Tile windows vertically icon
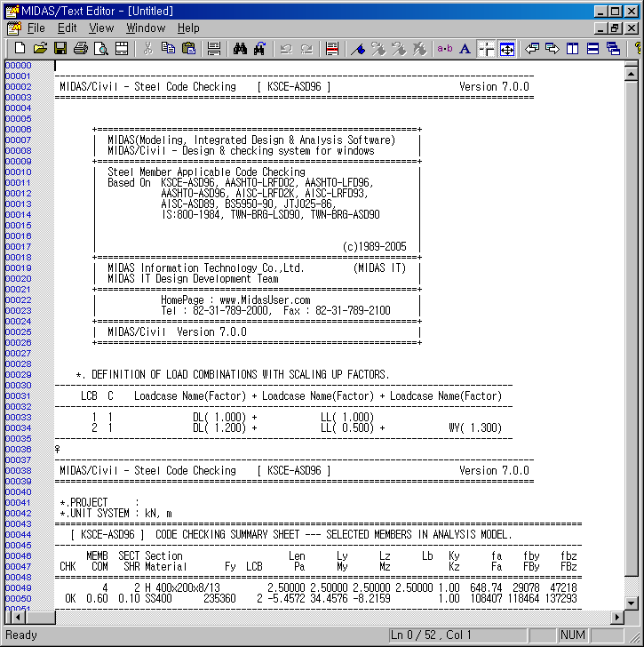The width and height of the screenshot is (644, 647). click(x=573, y=49)
